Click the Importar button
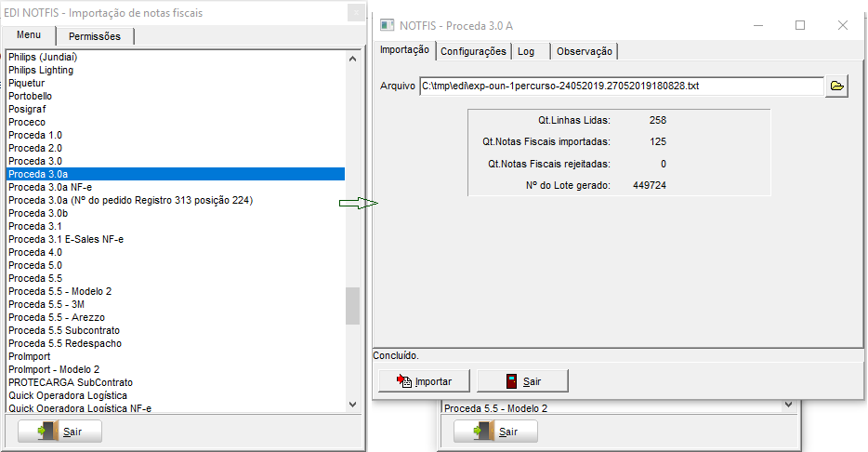The height and width of the screenshot is (452, 868). point(424,381)
